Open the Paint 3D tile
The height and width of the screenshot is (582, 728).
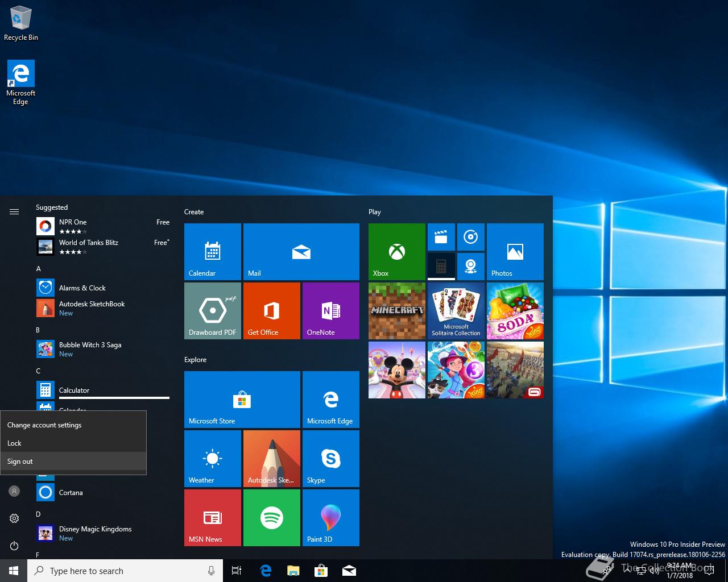(x=331, y=518)
